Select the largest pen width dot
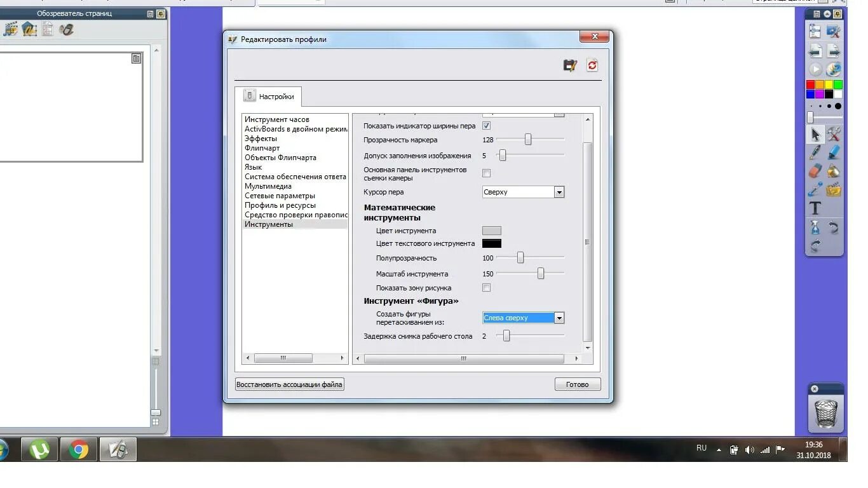 838,106
